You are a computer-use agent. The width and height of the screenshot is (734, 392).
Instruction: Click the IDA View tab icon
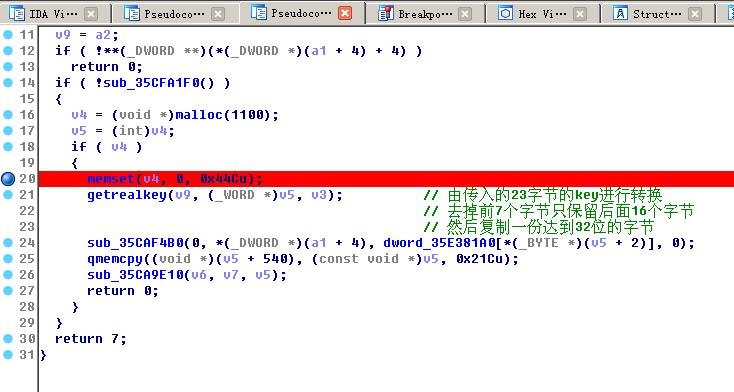click(x=17, y=14)
